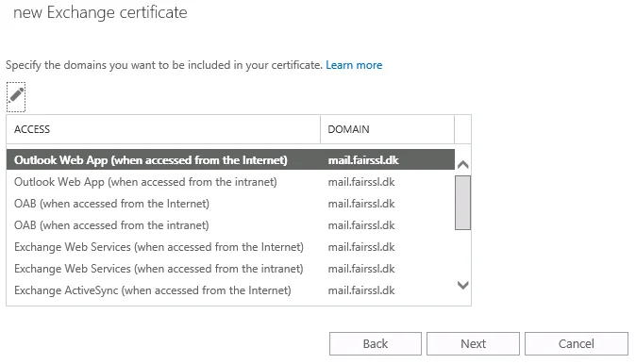Image resolution: width=636 pixels, height=364 pixels.
Task: Click domain cell of Exchange Web Services intranet row
Action: [x=361, y=269]
